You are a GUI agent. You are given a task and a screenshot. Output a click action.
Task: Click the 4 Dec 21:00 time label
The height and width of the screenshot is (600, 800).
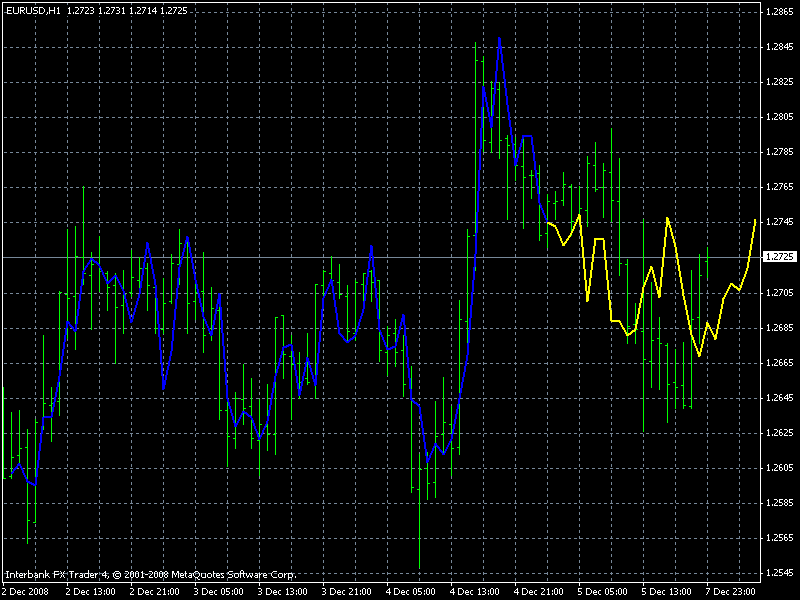click(x=539, y=592)
